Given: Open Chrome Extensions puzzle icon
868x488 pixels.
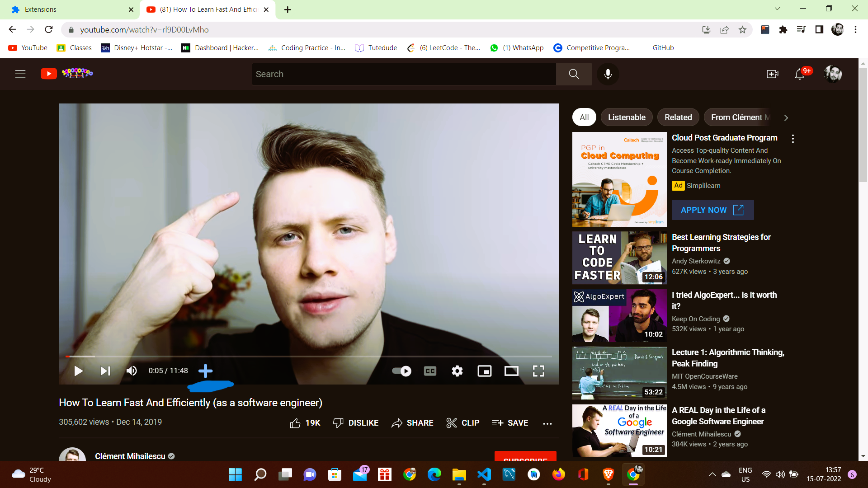Looking at the screenshot, I should pyautogui.click(x=783, y=30).
